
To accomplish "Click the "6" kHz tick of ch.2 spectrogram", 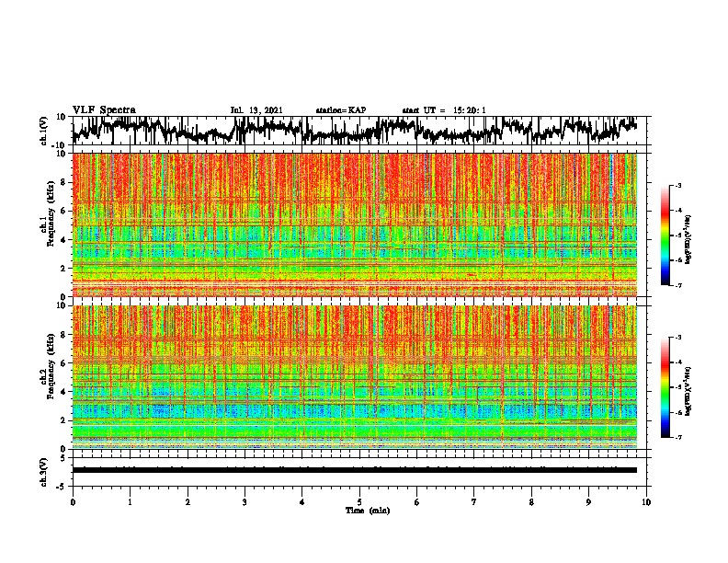I will click(64, 362).
